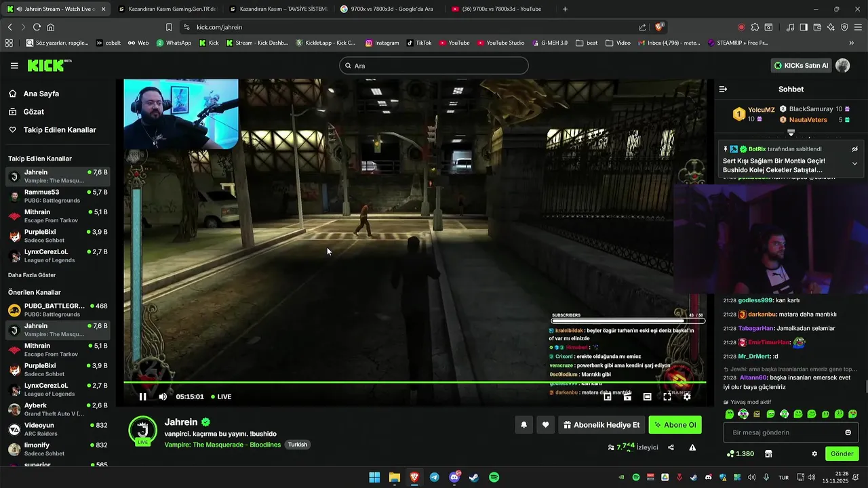Open Gözat in sidebar

pos(34,111)
